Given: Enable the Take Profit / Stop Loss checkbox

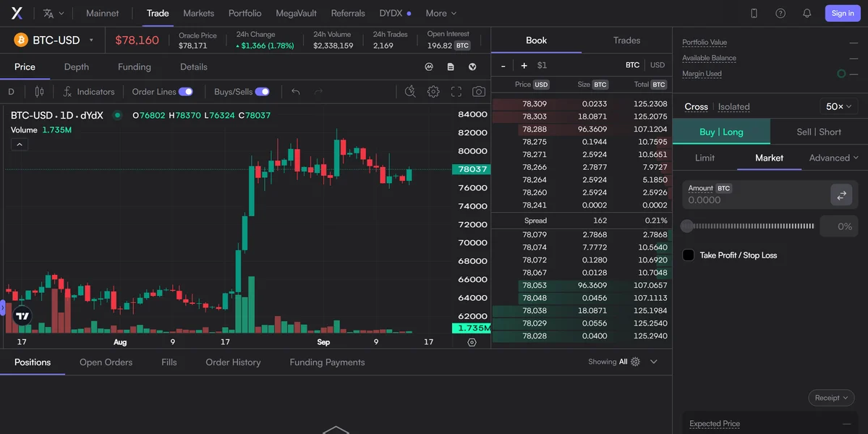Looking at the screenshot, I should (688, 255).
